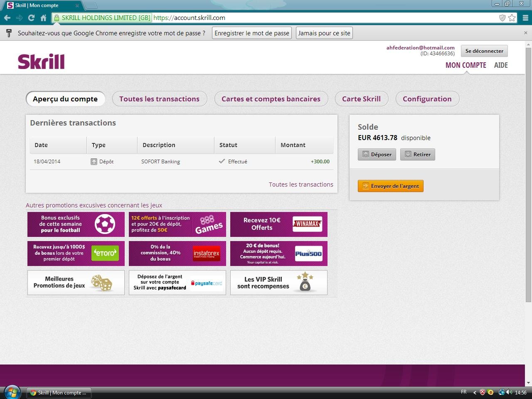Click the eToro promotion banner

tap(76, 253)
